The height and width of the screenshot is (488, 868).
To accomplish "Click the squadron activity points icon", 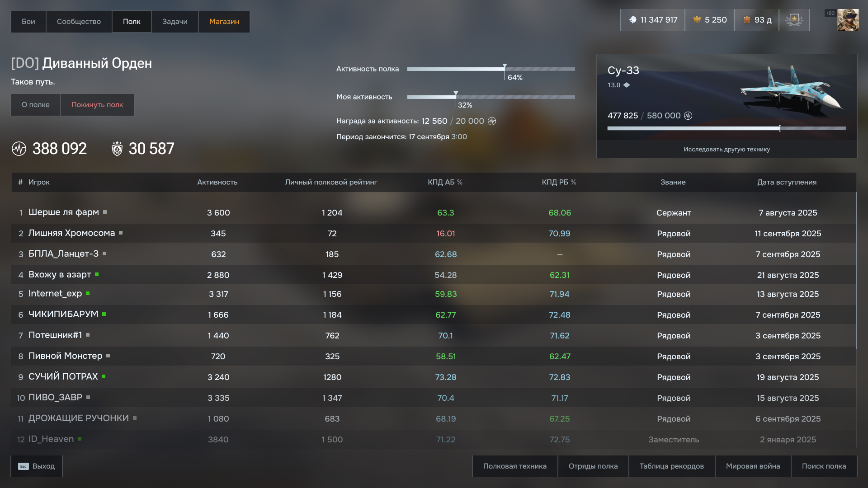I will (x=19, y=149).
